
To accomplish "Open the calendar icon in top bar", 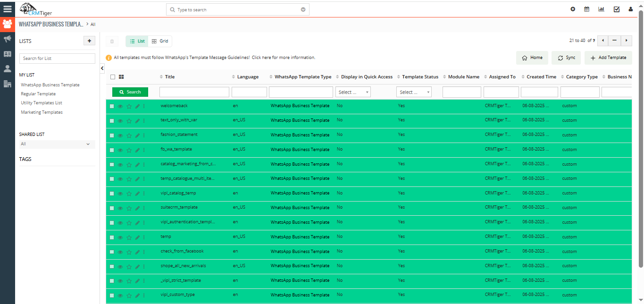I will click(x=587, y=9).
